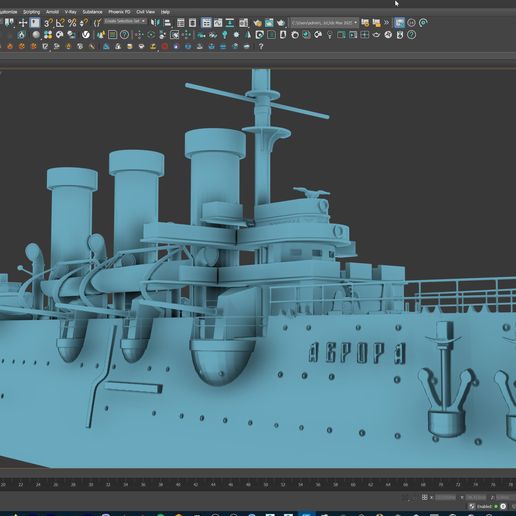Screen dimensions: 516x516
Task: Open the Create Selection Set dropdown
Action: (x=125, y=21)
